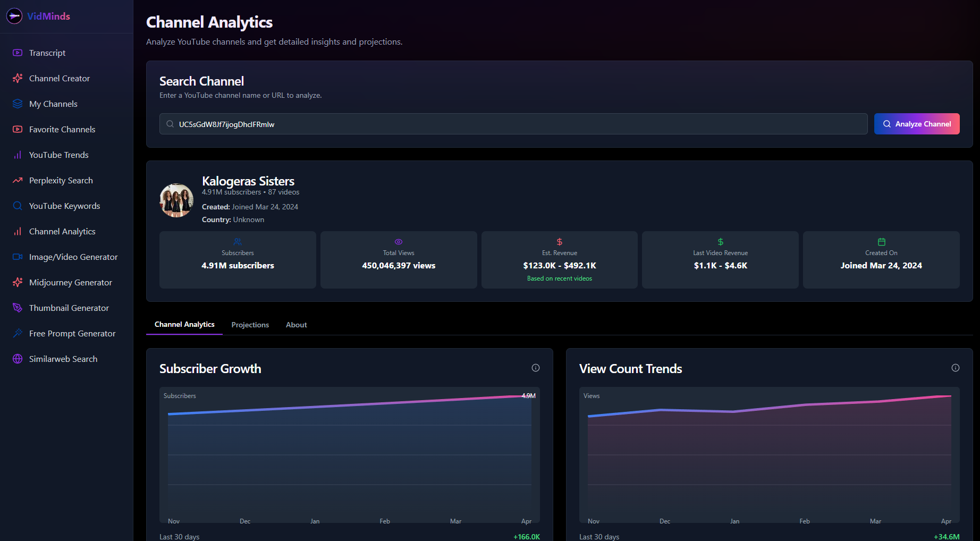Click the $123.0K - $492.1K revenue value
The image size is (980, 541).
point(560,265)
